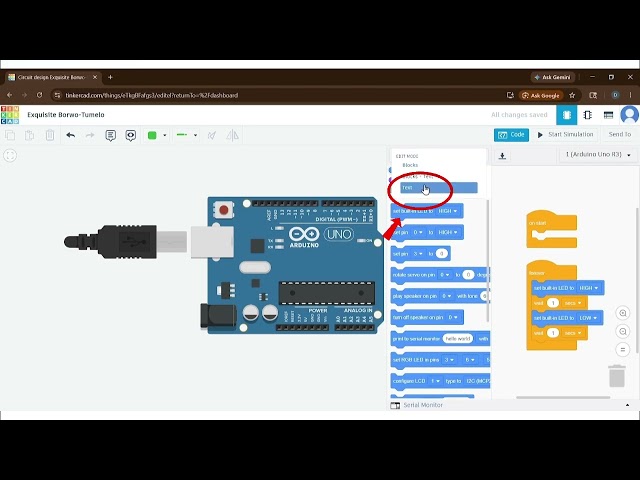
Task: Open pin dropdown in rotate servo block
Action: pyautogui.click(x=444, y=275)
